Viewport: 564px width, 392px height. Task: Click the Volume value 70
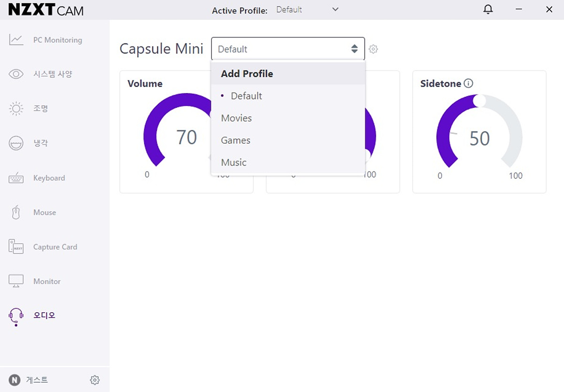point(187,137)
